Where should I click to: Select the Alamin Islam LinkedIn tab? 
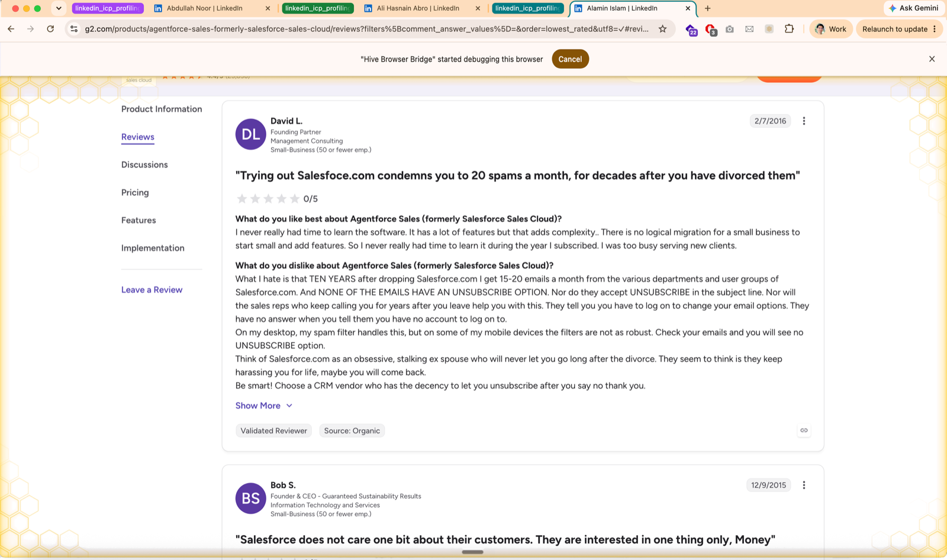632,8
